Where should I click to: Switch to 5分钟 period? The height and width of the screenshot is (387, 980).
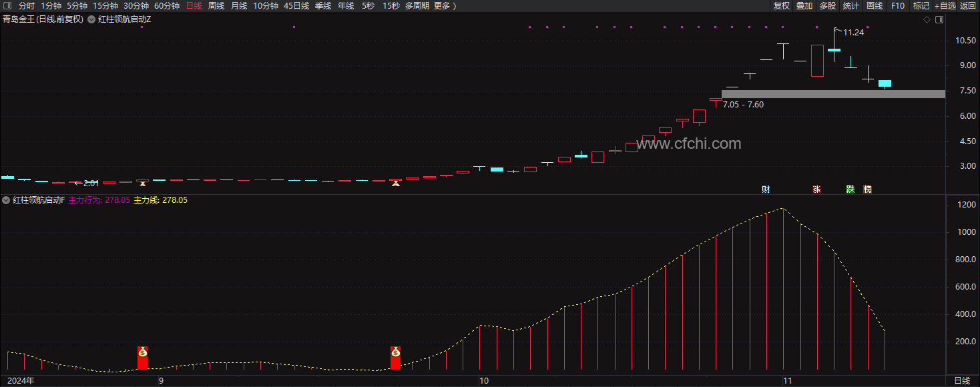coord(77,5)
